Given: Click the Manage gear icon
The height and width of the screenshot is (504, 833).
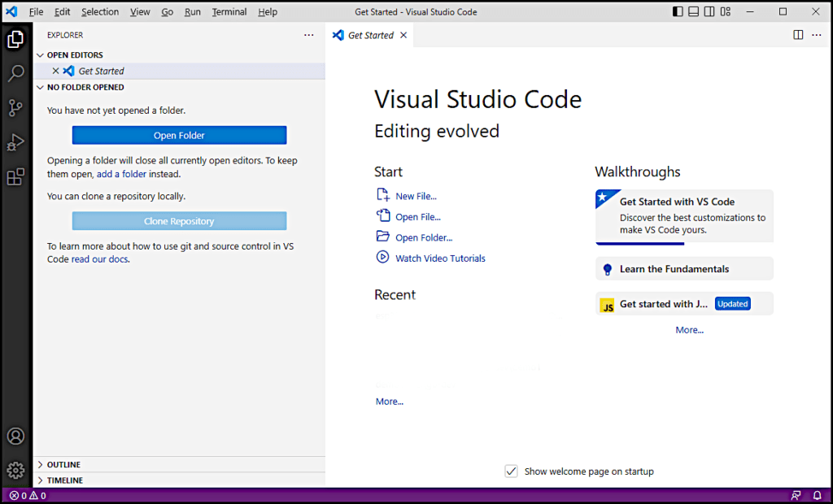Looking at the screenshot, I should point(15,470).
